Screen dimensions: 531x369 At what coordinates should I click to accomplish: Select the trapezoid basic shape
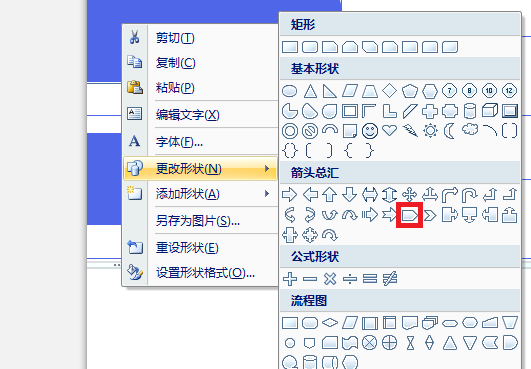[x=370, y=91]
